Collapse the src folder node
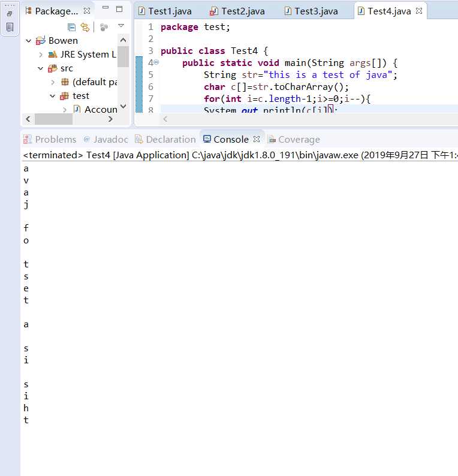Image resolution: width=458 pixels, height=476 pixels. point(40,68)
